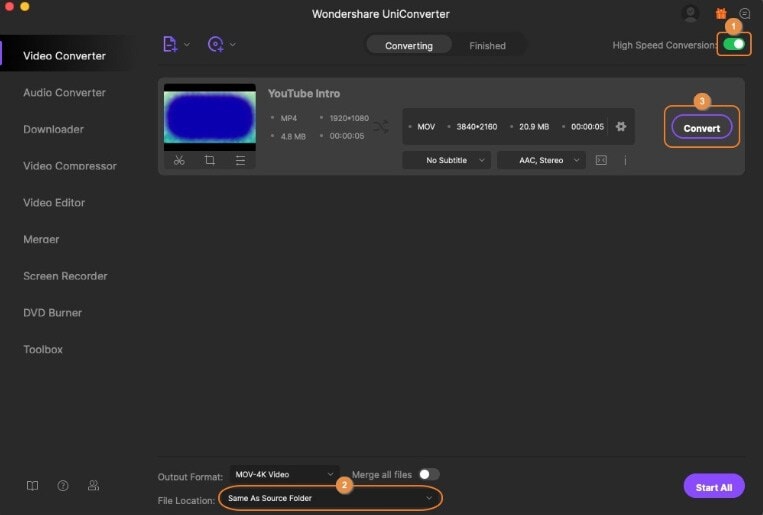Open the help question mark icon
Screen dimensions: 763x515
pyautogui.click(x=63, y=485)
